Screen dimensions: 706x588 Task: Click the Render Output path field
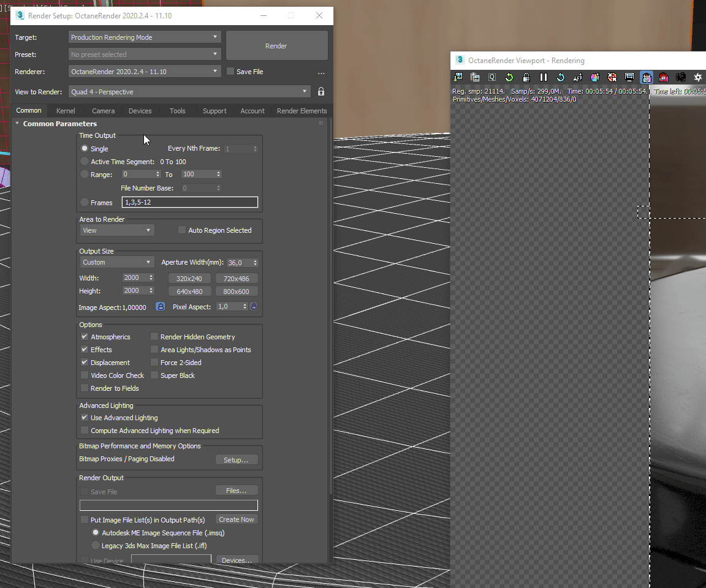(169, 505)
